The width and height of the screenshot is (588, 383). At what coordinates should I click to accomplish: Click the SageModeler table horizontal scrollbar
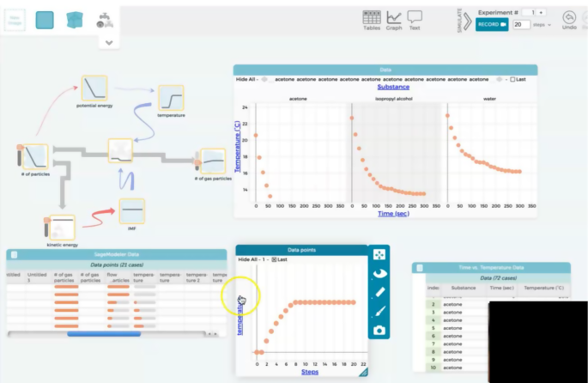tap(104, 334)
